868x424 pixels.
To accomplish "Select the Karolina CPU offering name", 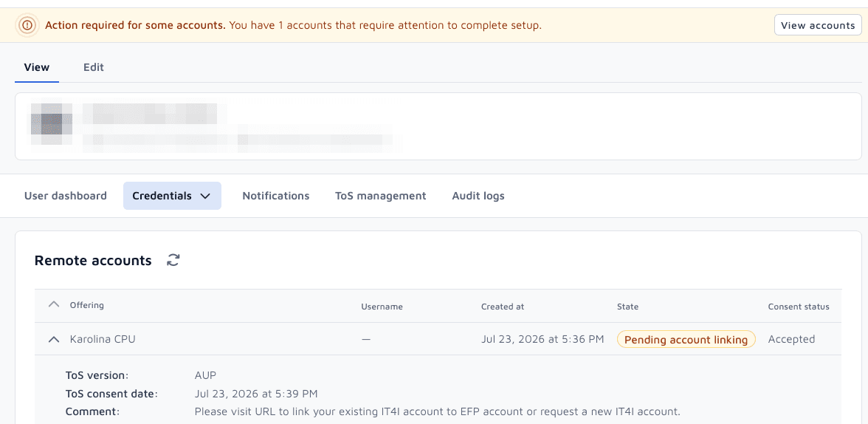I will 103,339.
